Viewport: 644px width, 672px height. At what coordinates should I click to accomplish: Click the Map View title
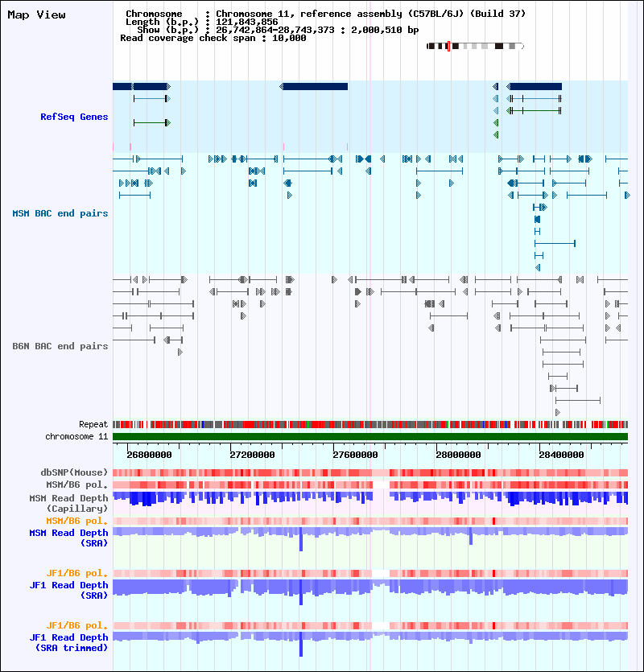point(37,14)
